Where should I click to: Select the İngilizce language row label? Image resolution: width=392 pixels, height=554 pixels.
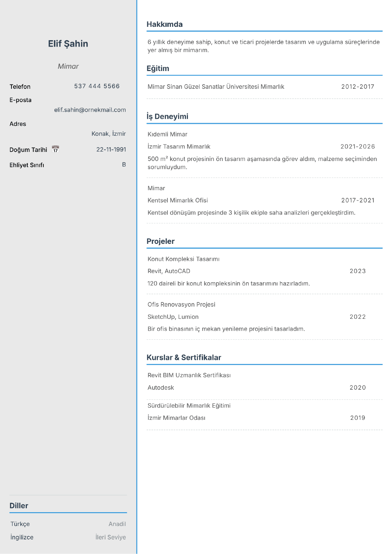[x=22, y=537]
